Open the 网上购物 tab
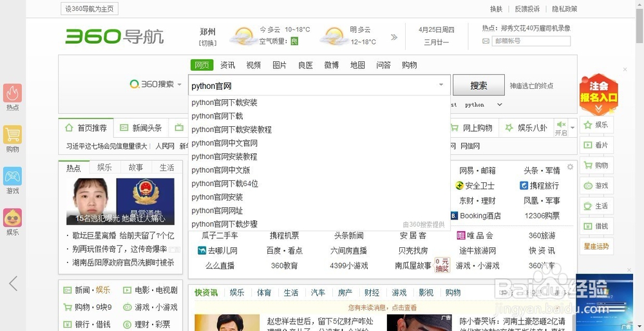 coord(472,128)
